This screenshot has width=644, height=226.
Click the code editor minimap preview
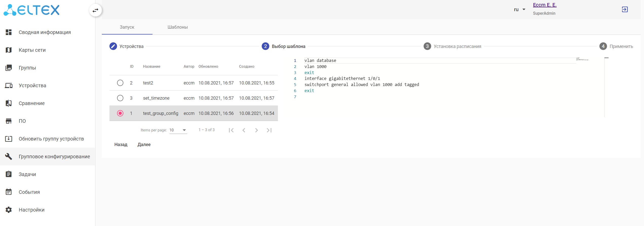[582, 59]
